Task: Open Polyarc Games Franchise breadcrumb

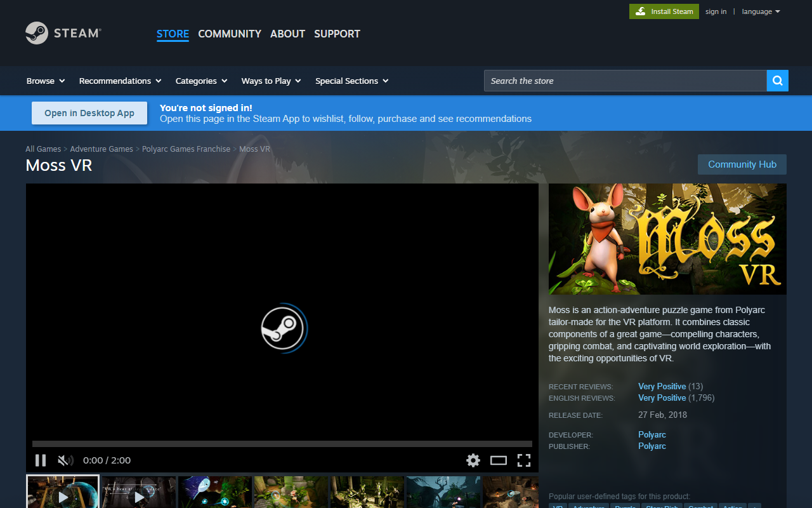Action: 186,149
